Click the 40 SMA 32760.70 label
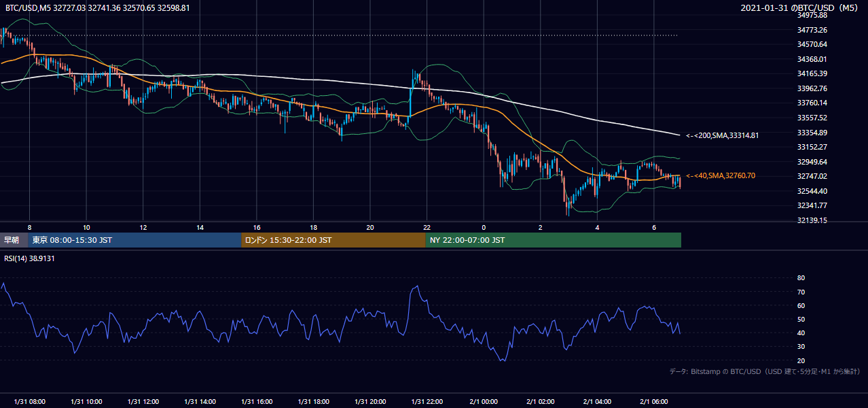This screenshot has height=408, width=868. coord(720,175)
